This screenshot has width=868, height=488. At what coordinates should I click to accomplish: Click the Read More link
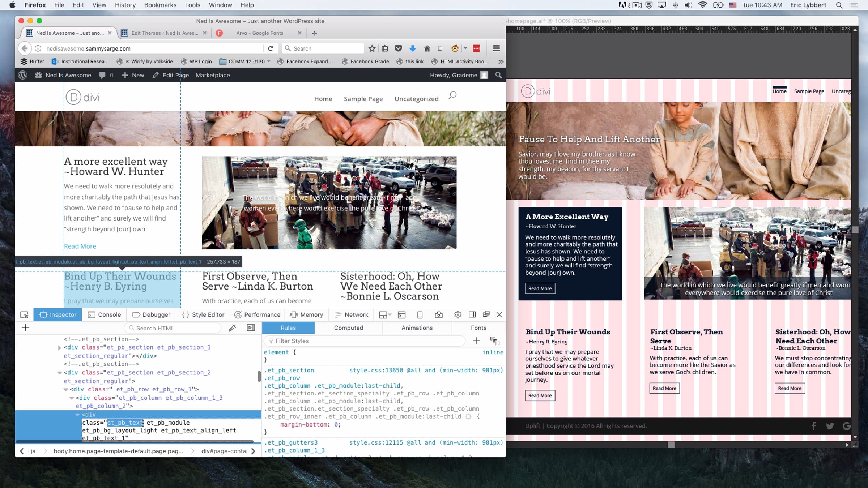click(80, 246)
